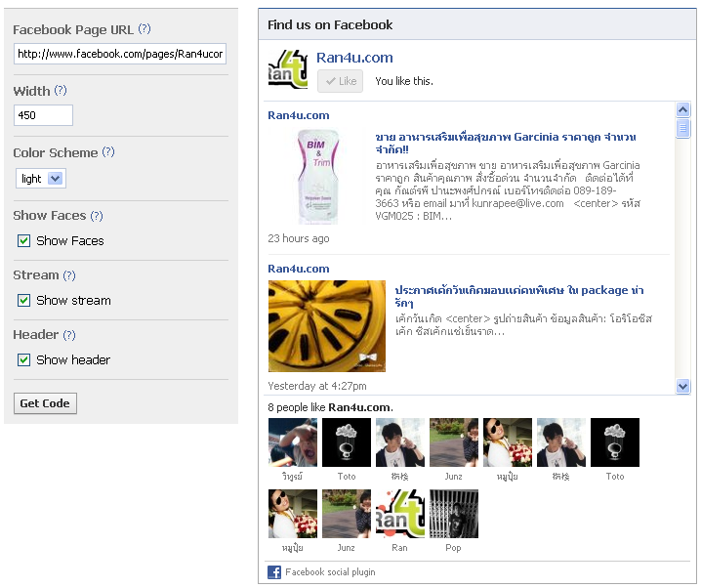
Task: Open Ran4u.com author link on Garcinia post
Action: 299,115
